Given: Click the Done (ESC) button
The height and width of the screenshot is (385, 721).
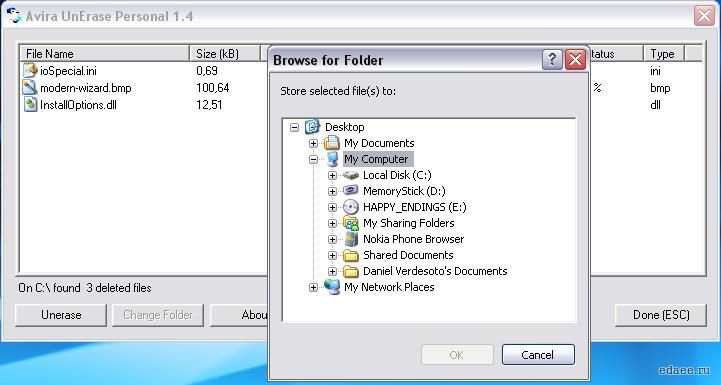Looking at the screenshot, I should pos(661,315).
